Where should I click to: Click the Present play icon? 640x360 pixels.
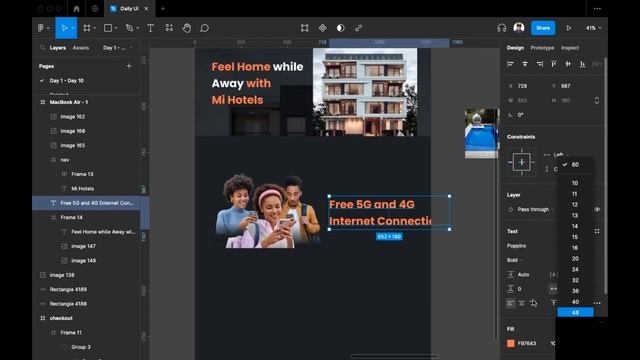click(x=569, y=28)
